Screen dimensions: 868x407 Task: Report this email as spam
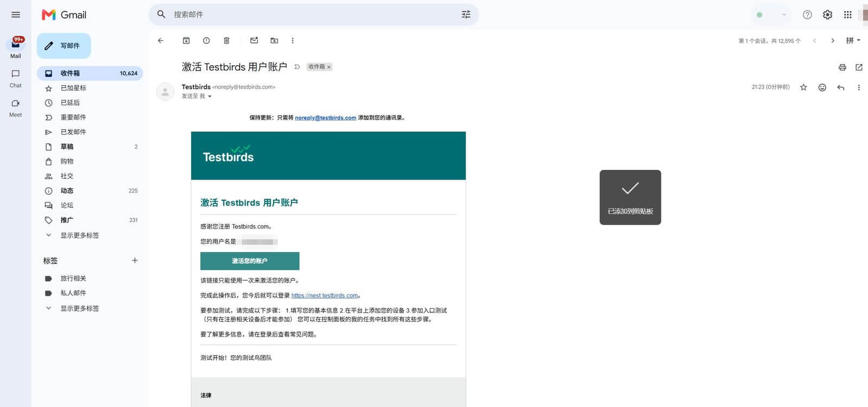[206, 41]
